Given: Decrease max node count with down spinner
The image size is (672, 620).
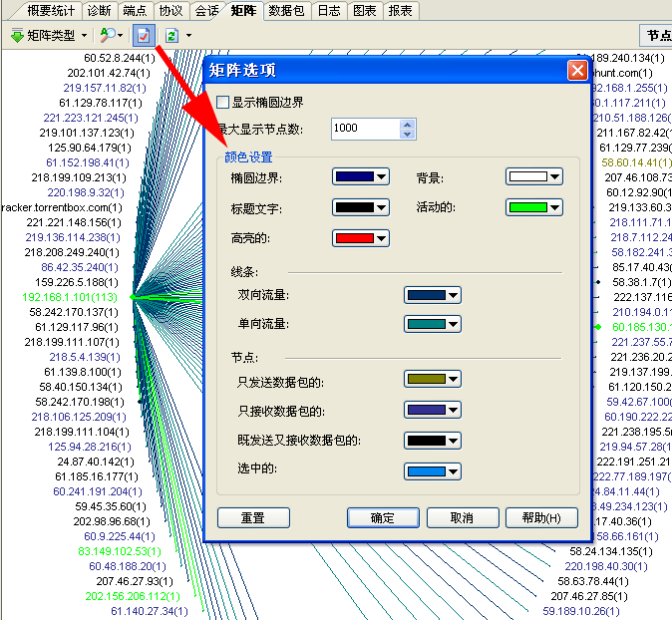Looking at the screenshot, I should click(x=407, y=135).
